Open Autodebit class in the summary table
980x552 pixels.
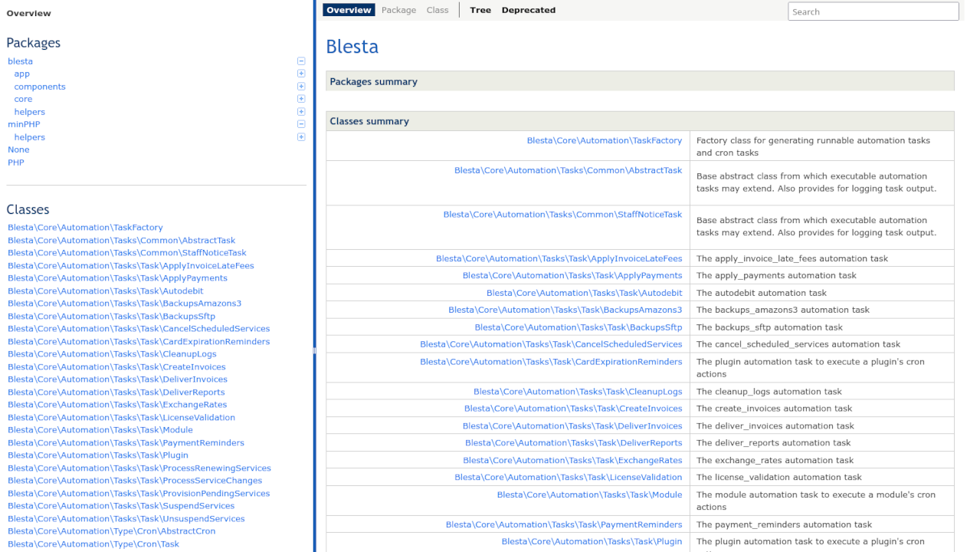point(584,293)
